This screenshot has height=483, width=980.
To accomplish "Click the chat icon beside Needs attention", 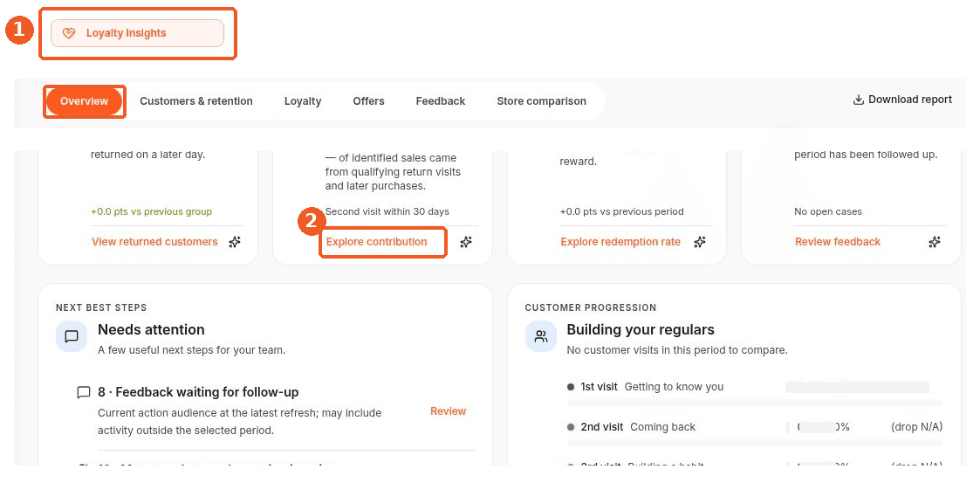I will click(x=72, y=336).
